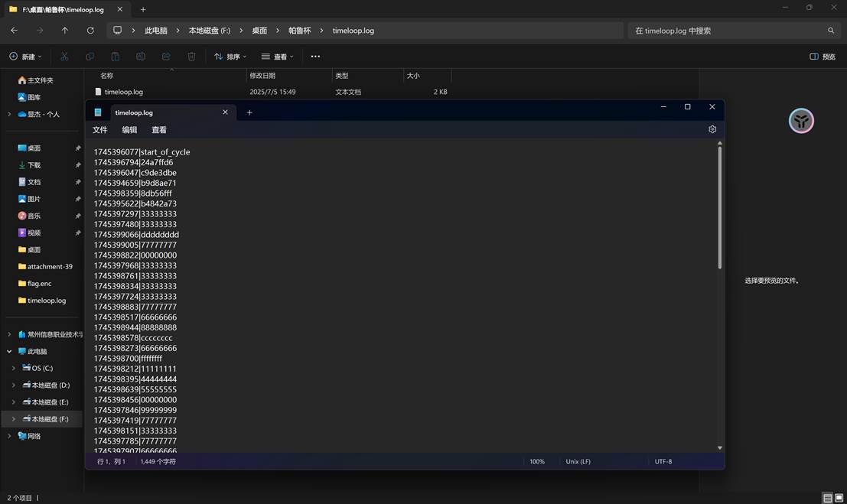This screenshot has width=847, height=504.
Task: Open a new Notepad tab with the plus button
Action: coord(249,112)
